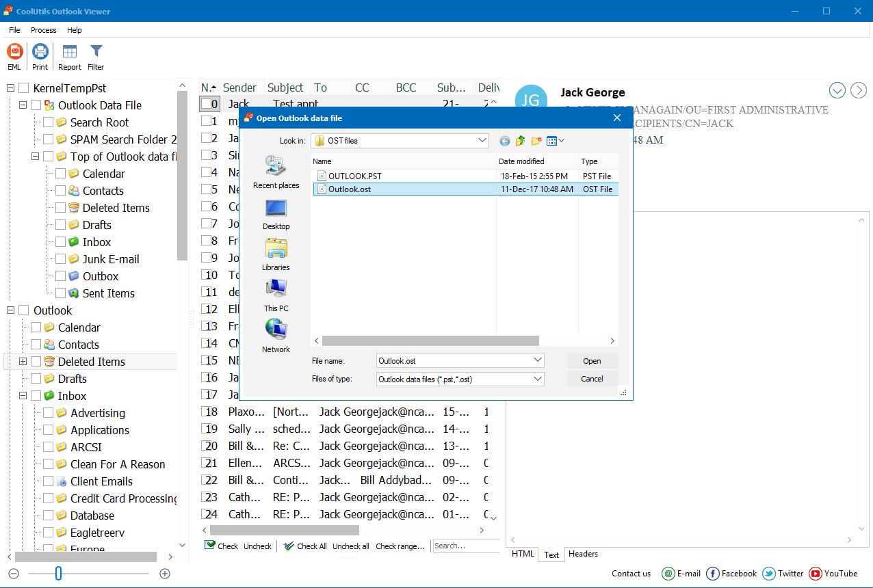The height and width of the screenshot is (588, 873).
Task: Click the Search input field
Action: click(467, 546)
